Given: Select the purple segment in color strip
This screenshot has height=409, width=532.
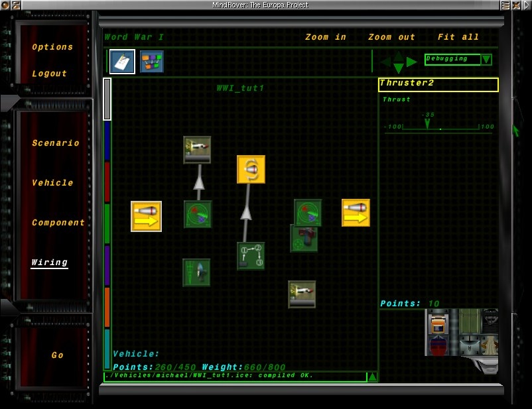Looking at the screenshot, I should point(107,266).
